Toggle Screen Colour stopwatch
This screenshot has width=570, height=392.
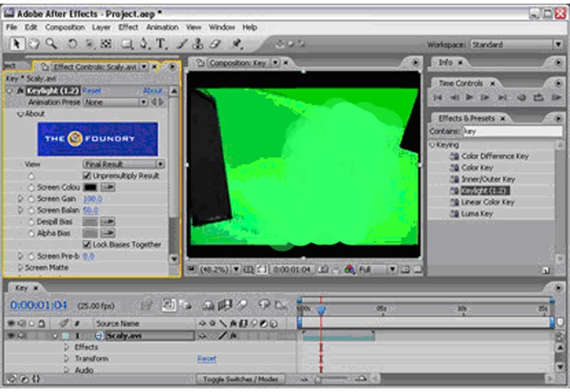pyautogui.click(x=31, y=187)
